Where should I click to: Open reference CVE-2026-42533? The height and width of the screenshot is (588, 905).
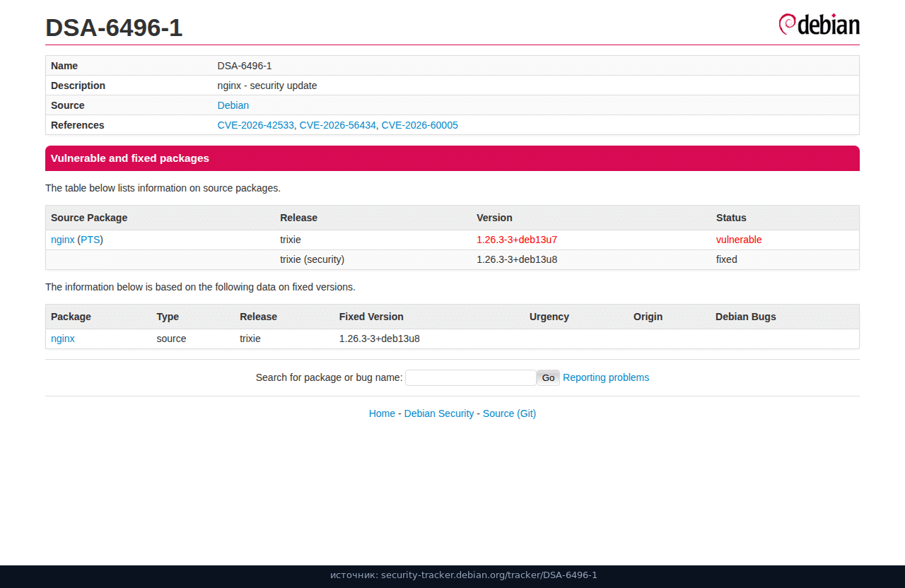click(256, 125)
